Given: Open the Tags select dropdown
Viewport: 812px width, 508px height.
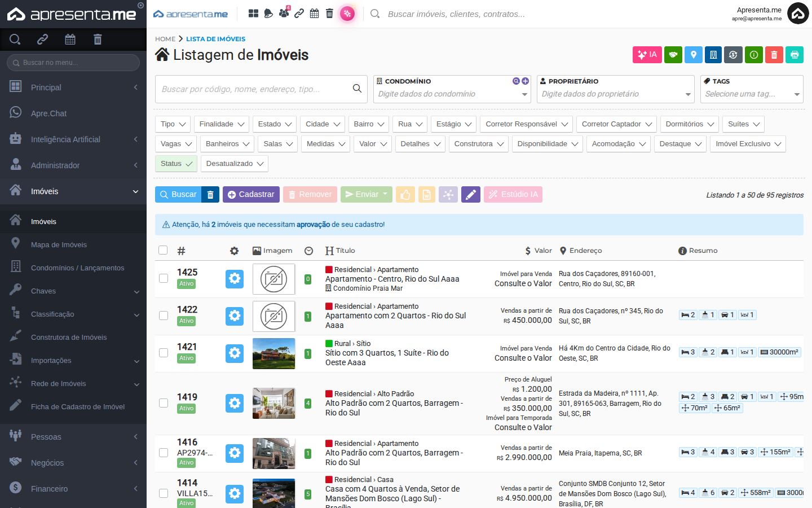Looking at the screenshot, I should click(752, 89).
